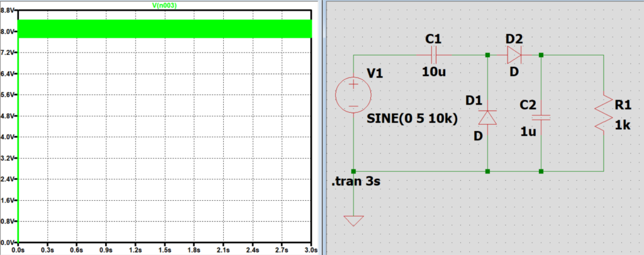644x255 pixels.
Task: Click the C2 component label
Action: pos(528,105)
